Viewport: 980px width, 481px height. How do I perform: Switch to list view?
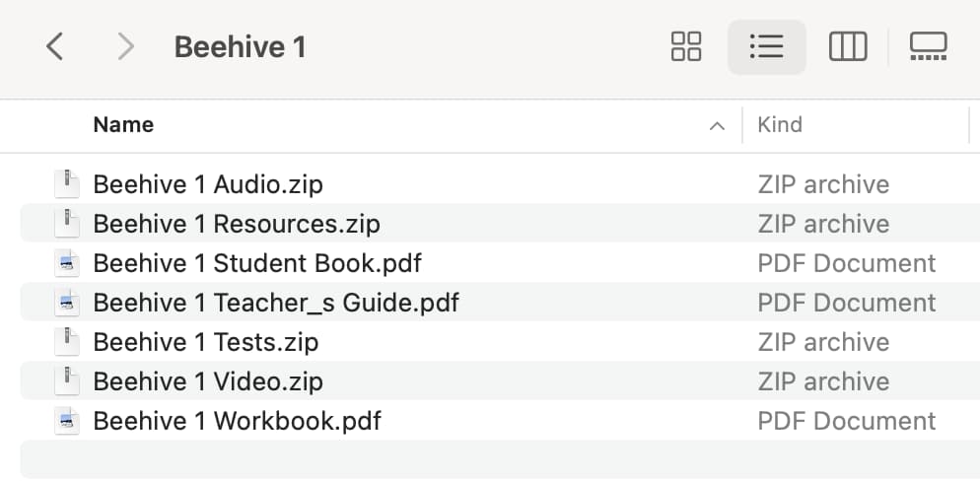[x=766, y=47]
